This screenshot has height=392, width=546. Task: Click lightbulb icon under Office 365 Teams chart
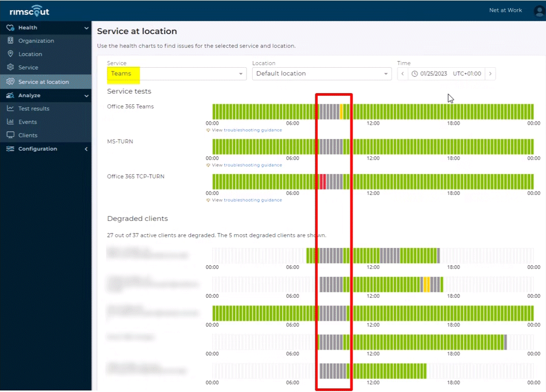point(208,130)
